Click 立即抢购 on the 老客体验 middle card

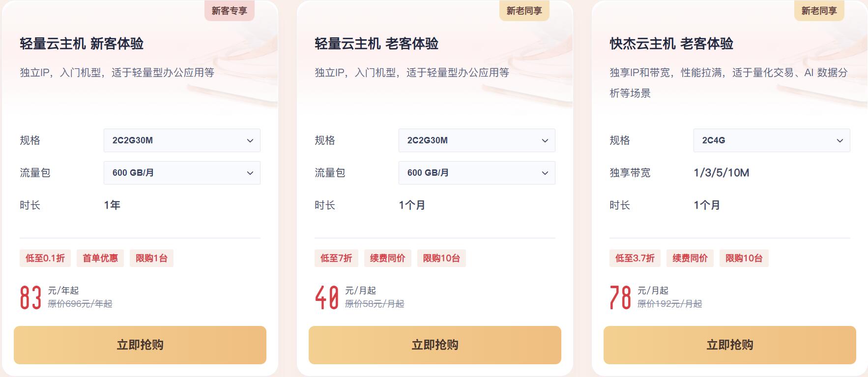(x=434, y=345)
